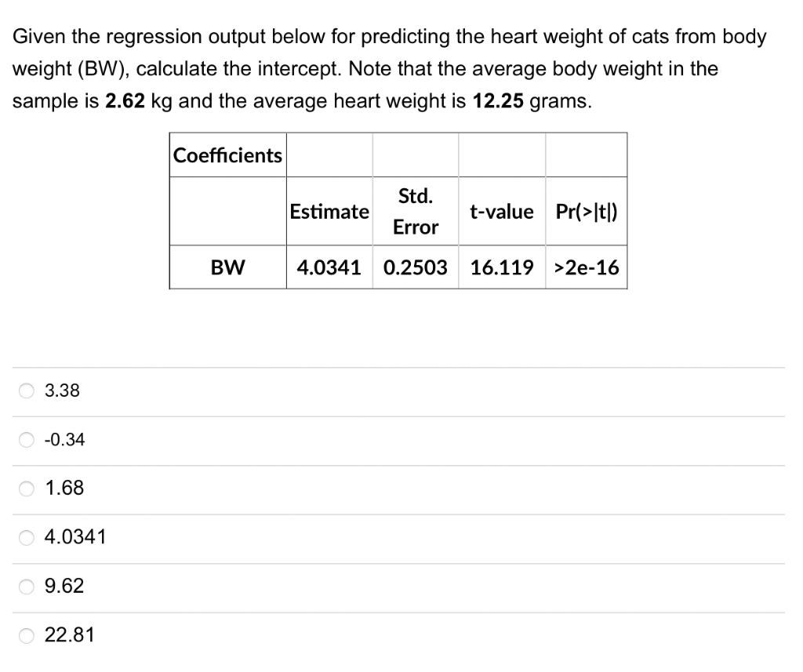The height and width of the screenshot is (672, 803).
Task: Click the >2e-16 p-value cell
Action: point(586,267)
